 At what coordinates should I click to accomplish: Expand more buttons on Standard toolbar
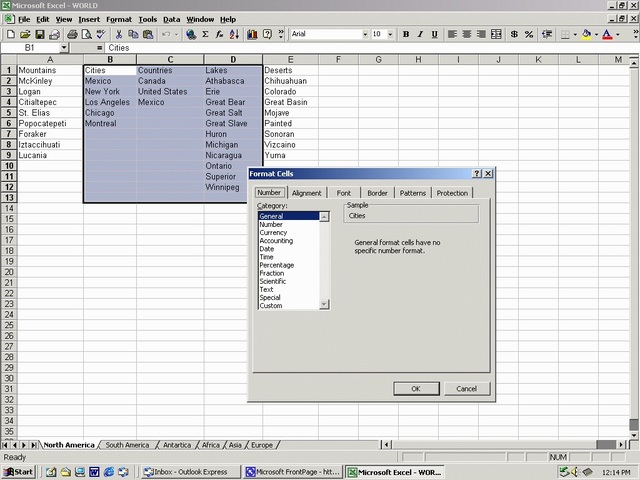tap(281, 33)
